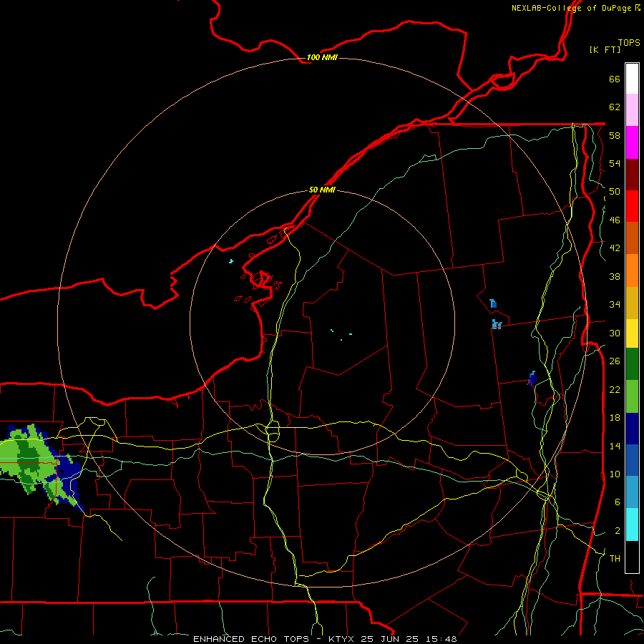Click the light pink legend swatch
This screenshot has height=644, width=644.
click(632, 110)
